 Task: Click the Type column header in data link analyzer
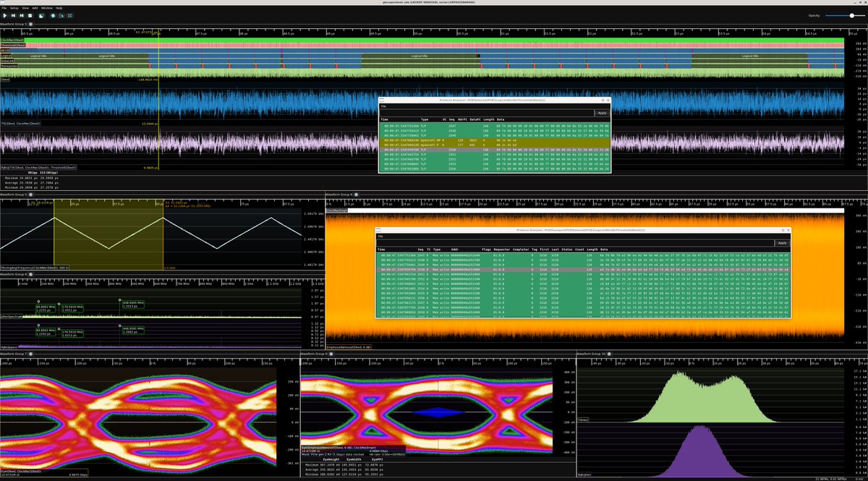425,119
